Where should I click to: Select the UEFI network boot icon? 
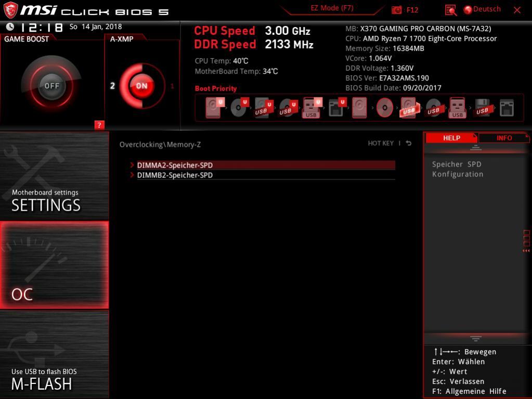click(x=338, y=108)
